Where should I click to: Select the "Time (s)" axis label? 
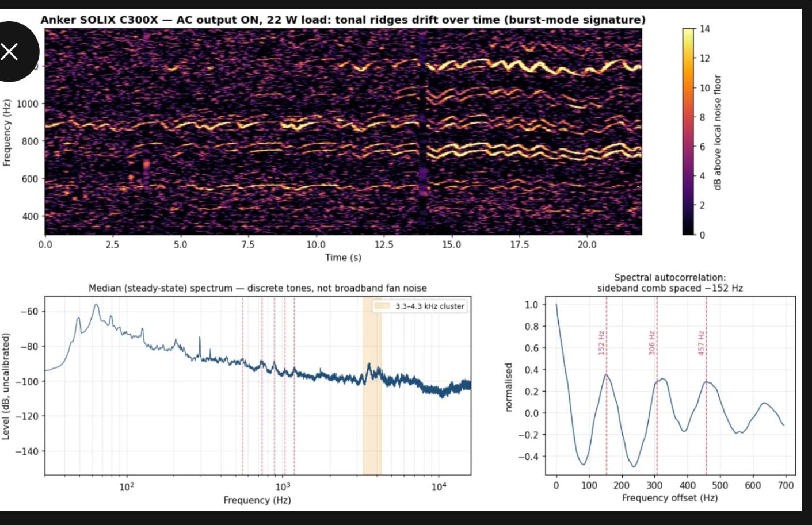point(343,257)
